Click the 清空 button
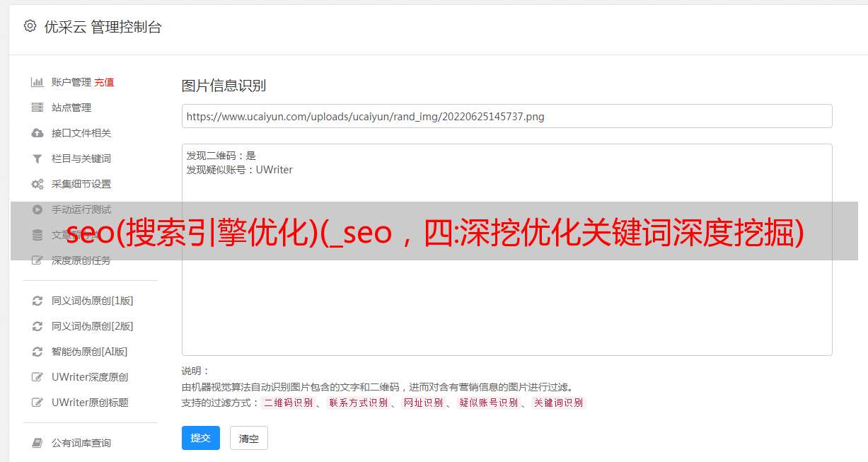868x462 pixels. [249, 438]
